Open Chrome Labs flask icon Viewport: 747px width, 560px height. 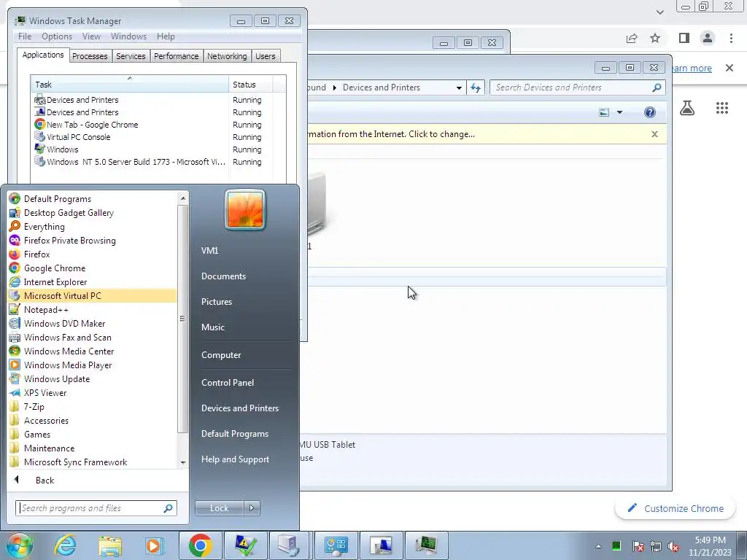point(687,108)
